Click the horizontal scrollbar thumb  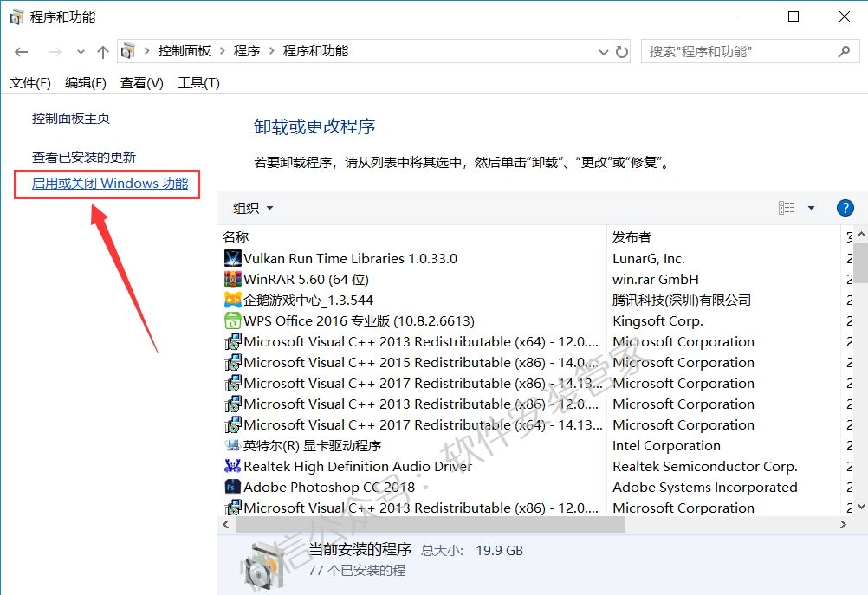coord(431,524)
